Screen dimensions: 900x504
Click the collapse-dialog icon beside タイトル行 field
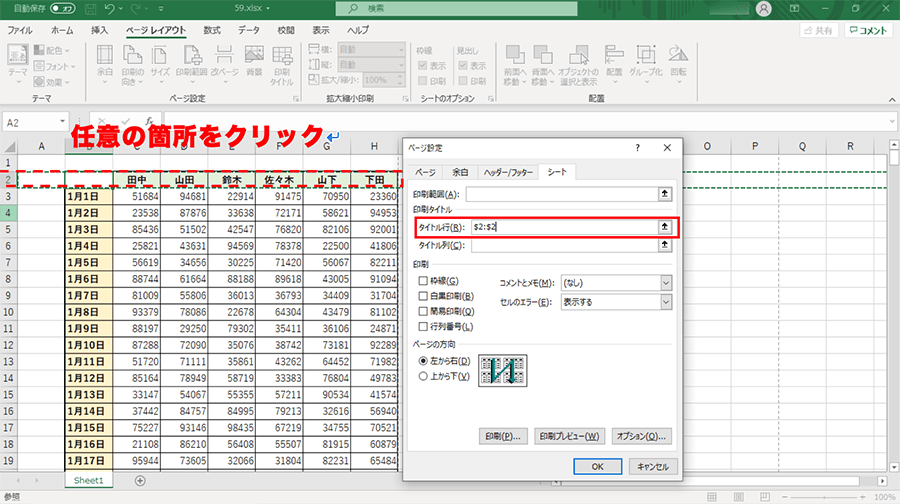coord(663,227)
